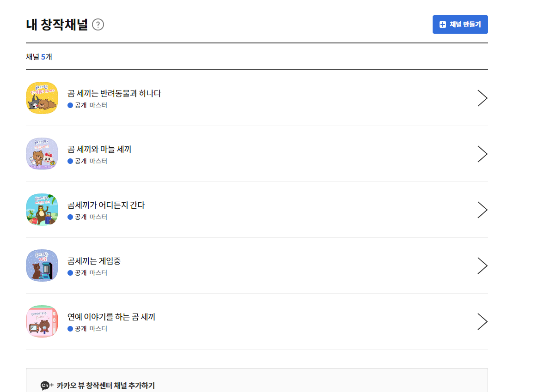Open thumbnail of 곰세끼가 어디든지 간다 channel
Viewport: 538px width, 392px height.
coord(42,209)
